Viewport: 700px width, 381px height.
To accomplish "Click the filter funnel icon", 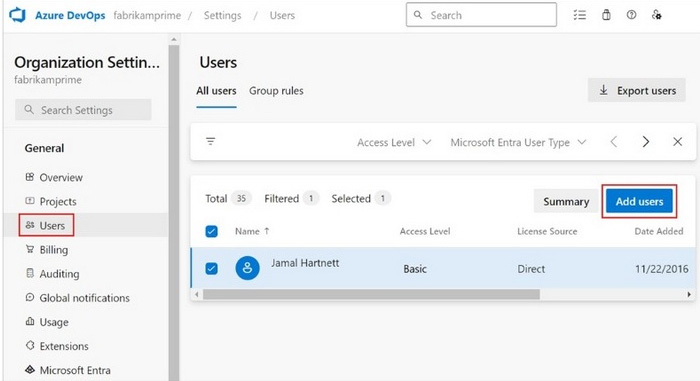I will click(211, 142).
